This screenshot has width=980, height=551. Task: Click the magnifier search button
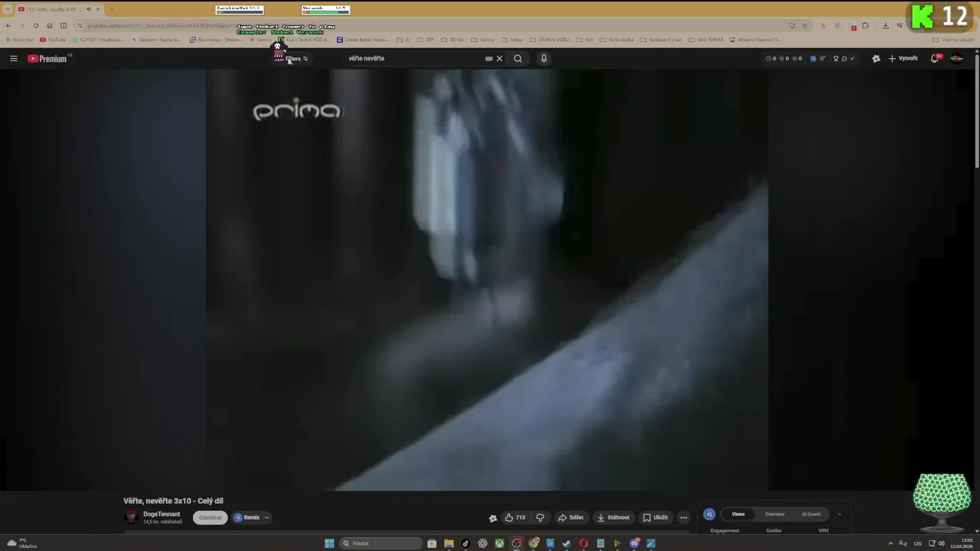point(518,58)
